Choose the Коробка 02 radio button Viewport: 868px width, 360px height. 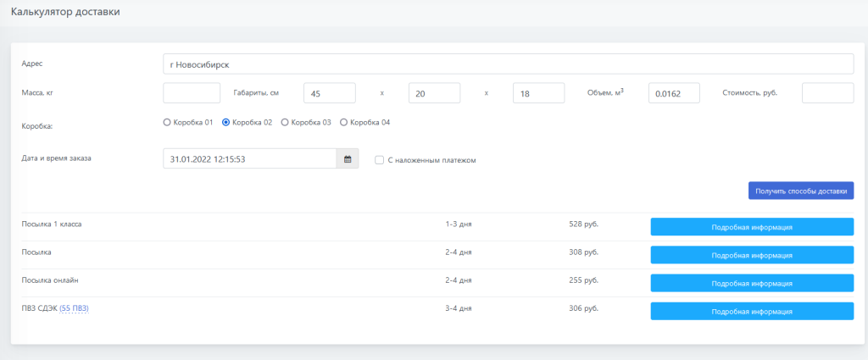click(225, 122)
